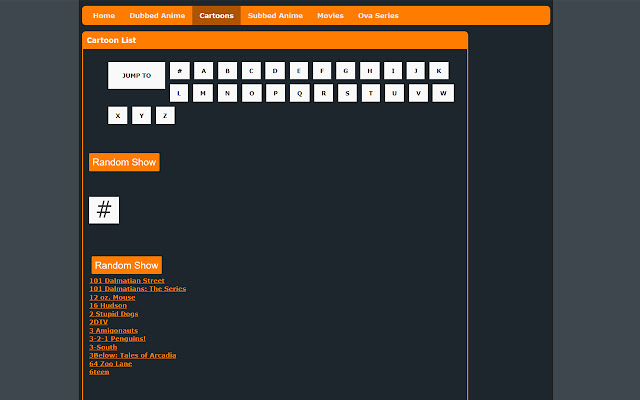Open the 64 Zoo Lane link
The width and height of the screenshot is (640, 400).
pyautogui.click(x=110, y=363)
